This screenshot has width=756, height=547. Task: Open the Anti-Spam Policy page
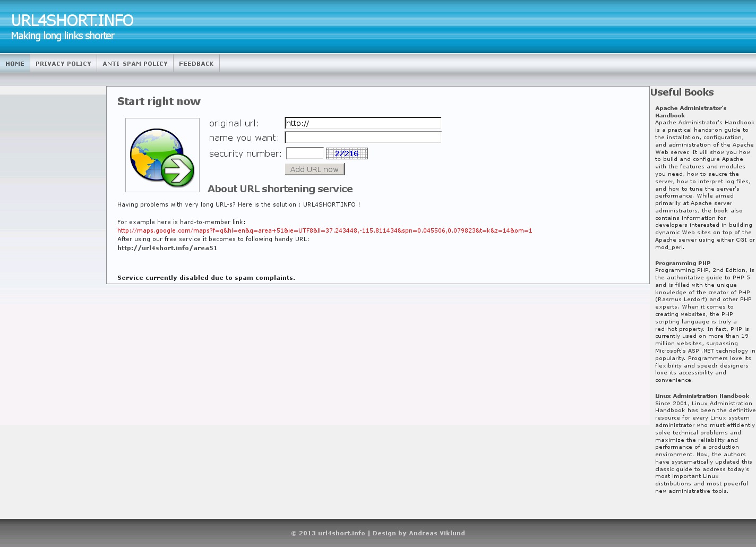tap(135, 64)
